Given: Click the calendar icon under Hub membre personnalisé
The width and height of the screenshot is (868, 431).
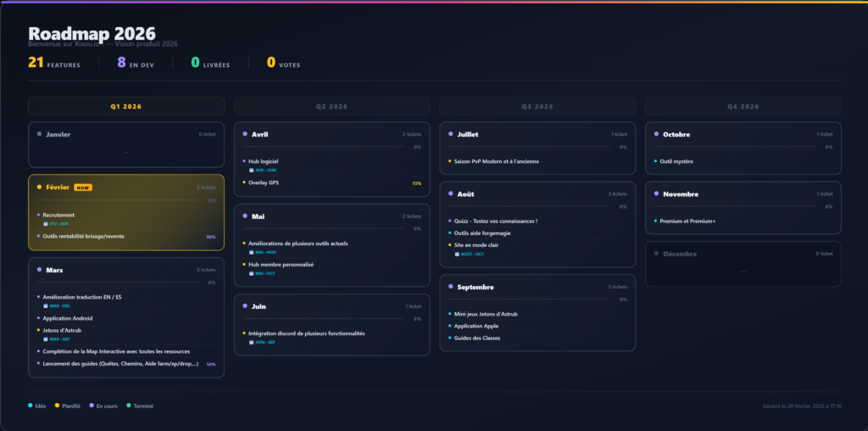Looking at the screenshot, I should coord(251,273).
